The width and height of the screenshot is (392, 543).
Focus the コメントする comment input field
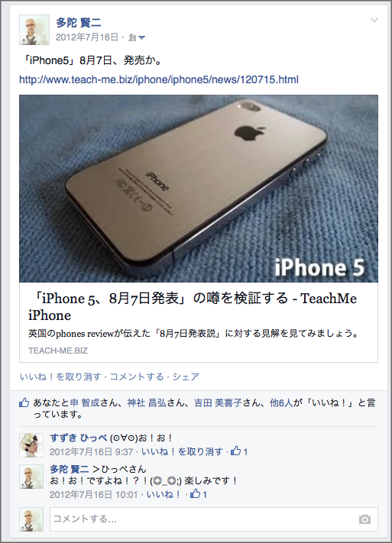coord(214,519)
